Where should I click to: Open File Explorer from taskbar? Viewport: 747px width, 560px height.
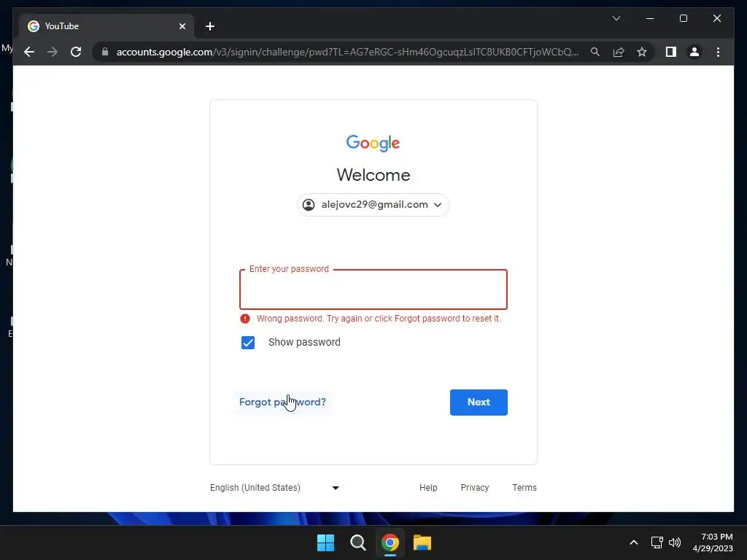(422, 542)
